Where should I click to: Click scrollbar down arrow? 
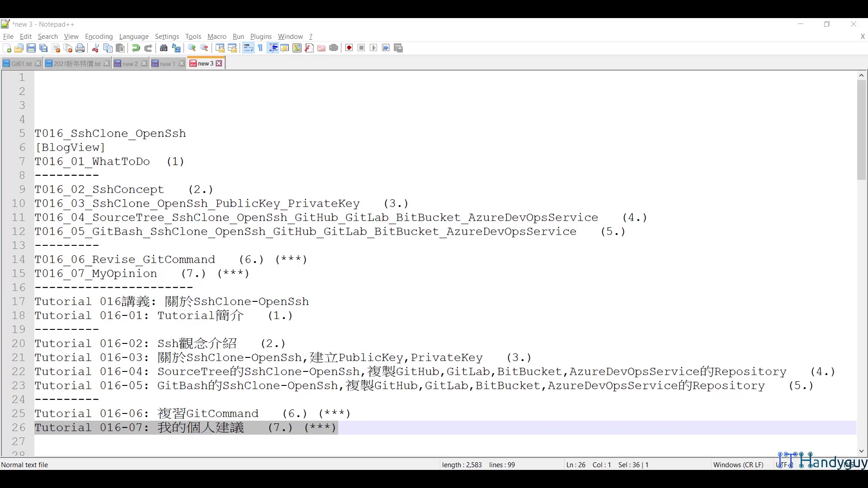(861, 451)
